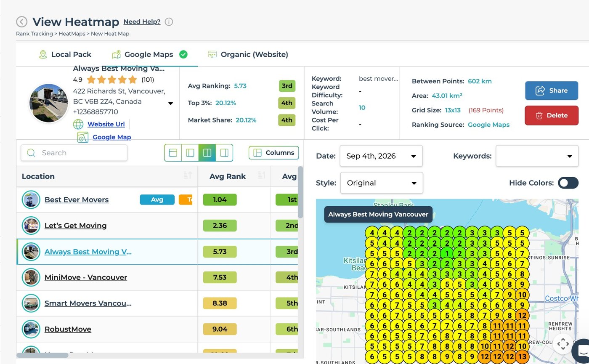Click the orange rank 13 map point
The image size is (589, 364).
(522, 357)
